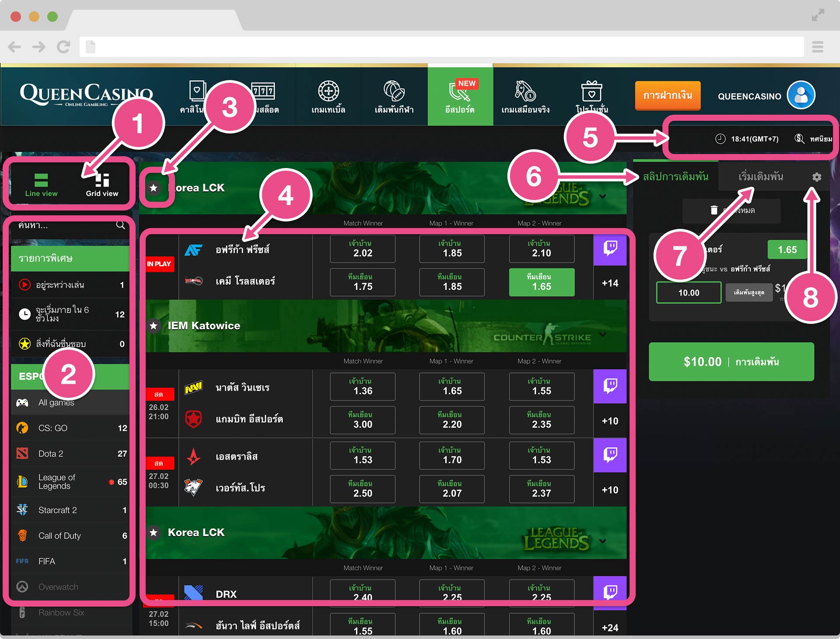
Task: Click the orange deposit button
Action: coord(668,95)
